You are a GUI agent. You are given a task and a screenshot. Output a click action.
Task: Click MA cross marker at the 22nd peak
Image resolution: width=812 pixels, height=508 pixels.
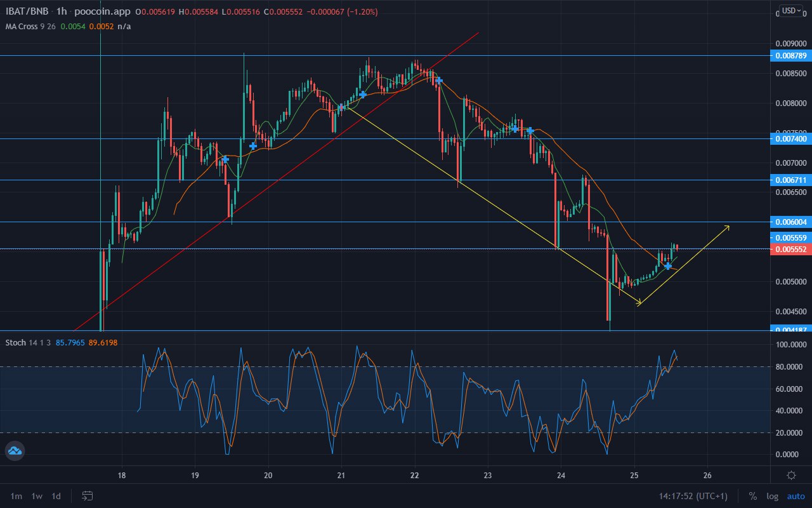pyautogui.click(x=438, y=81)
